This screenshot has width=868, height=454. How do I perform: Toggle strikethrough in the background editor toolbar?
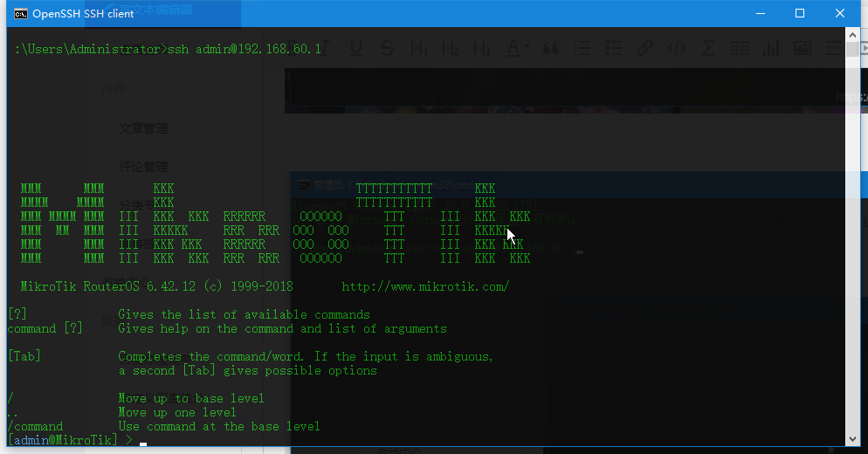[388, 48]
